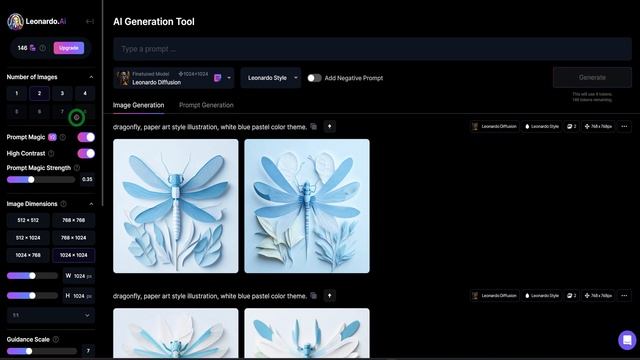Open second image in second generation row
This screenshot has width=640, height=360.
[307, 333]
